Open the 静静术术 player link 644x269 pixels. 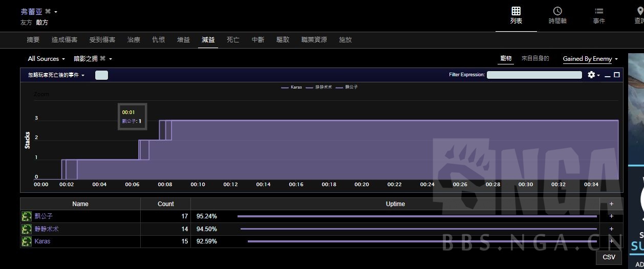click(47, 229)
